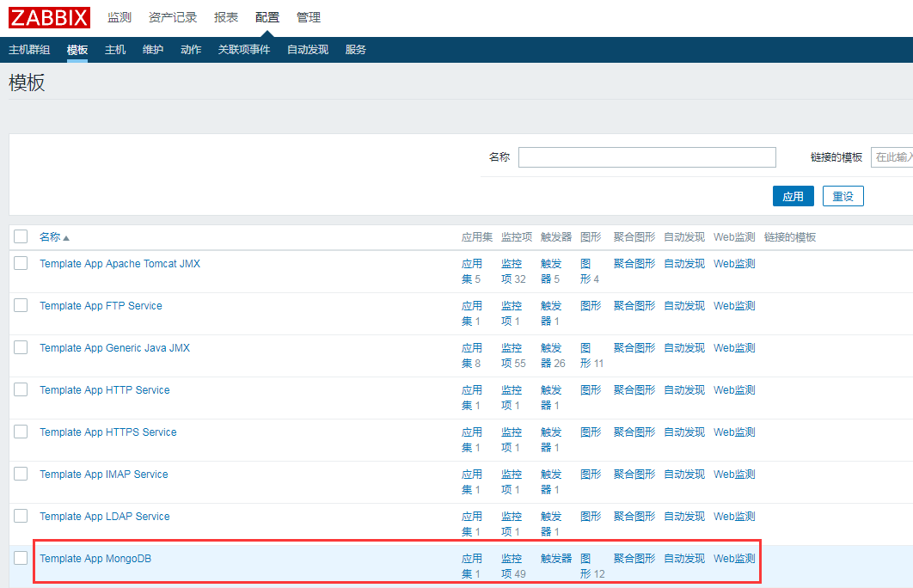Click the ZABBIX logo
The image size is (913, 588).
(50, 17)
